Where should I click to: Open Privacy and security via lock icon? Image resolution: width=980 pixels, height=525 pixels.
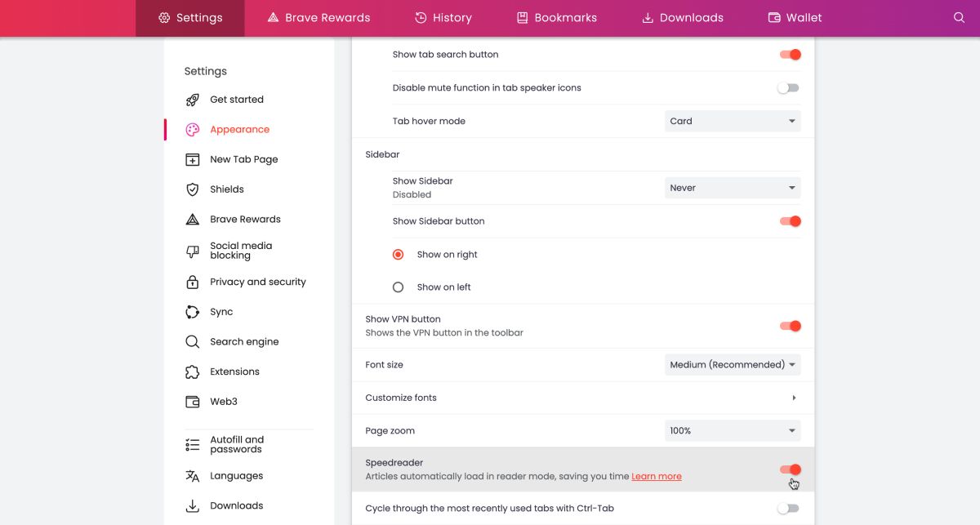coord(193,282)
